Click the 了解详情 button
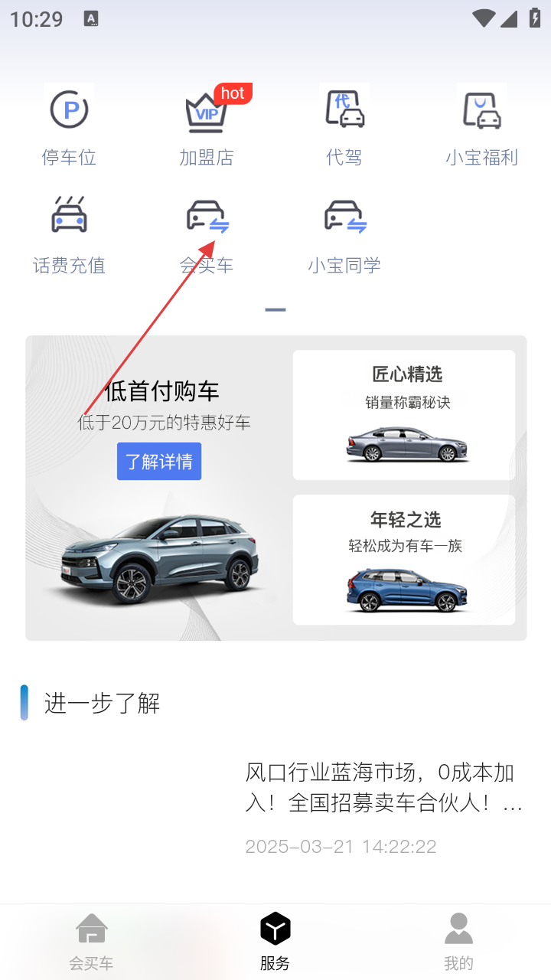Screen dimensions: 551x980 (159, 462)
